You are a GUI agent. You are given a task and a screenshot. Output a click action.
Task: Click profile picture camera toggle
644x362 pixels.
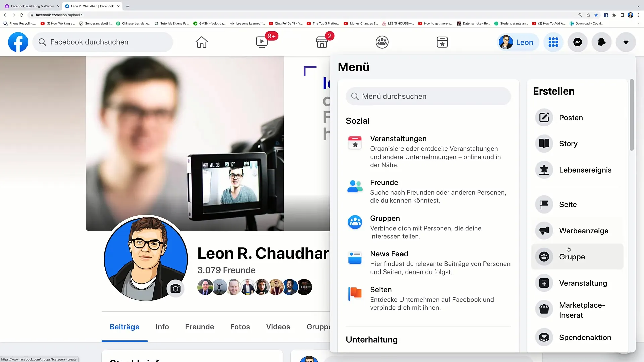click(176, 288)
